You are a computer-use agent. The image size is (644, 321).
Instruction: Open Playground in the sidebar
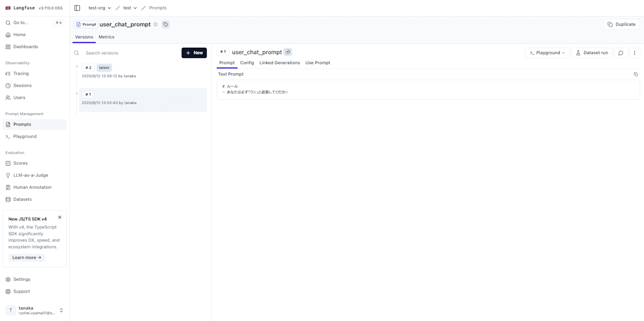point(34,137)
